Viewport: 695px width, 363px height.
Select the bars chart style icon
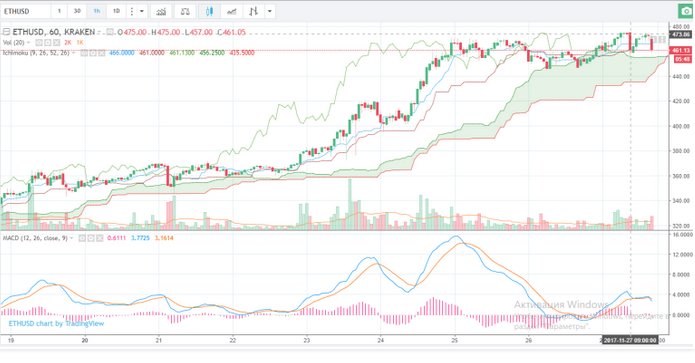254,12
